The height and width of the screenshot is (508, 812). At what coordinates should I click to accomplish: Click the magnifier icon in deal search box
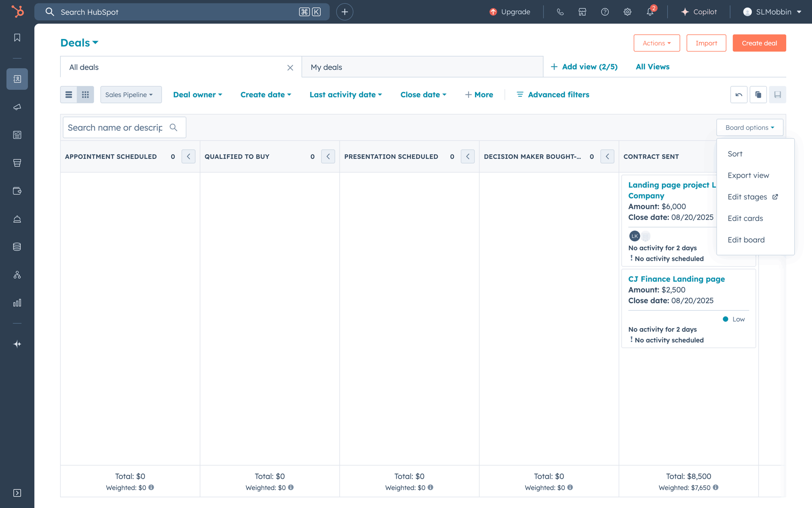173,127
